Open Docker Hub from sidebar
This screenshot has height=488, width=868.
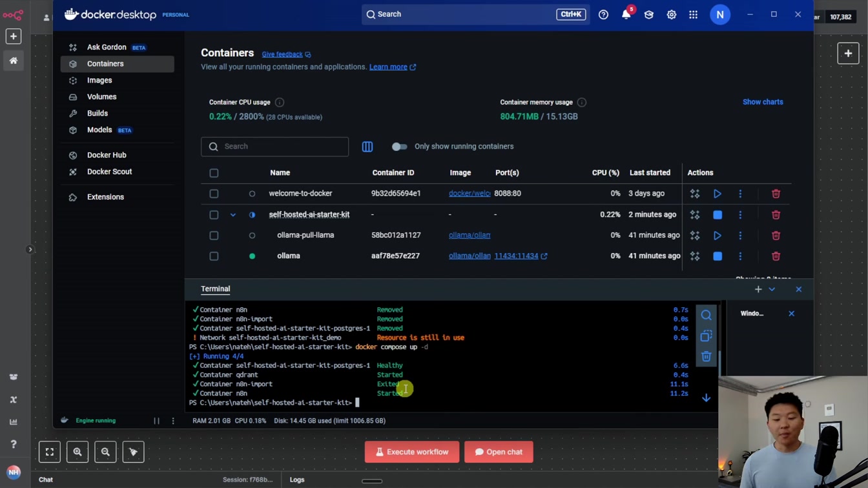coord(107,155)
